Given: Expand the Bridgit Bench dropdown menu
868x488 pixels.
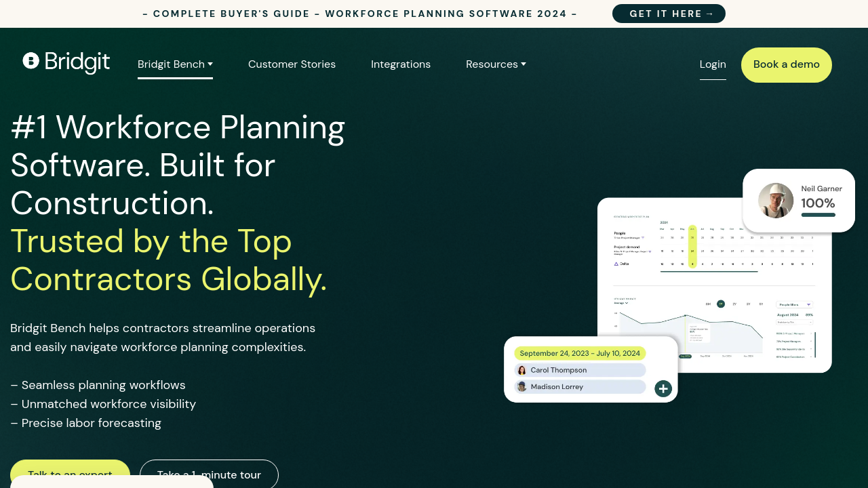Looking at the screenshot, I should tap(175, 64).
